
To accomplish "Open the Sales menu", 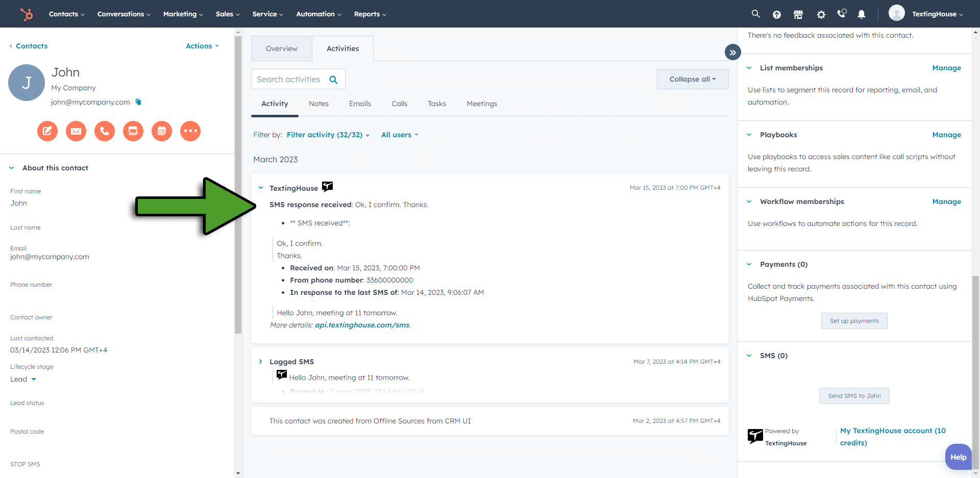I will [228, 14].
